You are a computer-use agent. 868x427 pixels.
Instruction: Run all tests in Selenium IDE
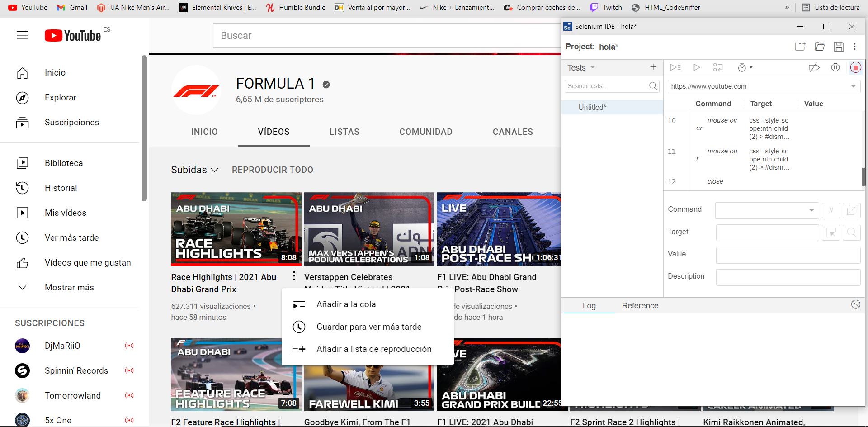(675, 67)
